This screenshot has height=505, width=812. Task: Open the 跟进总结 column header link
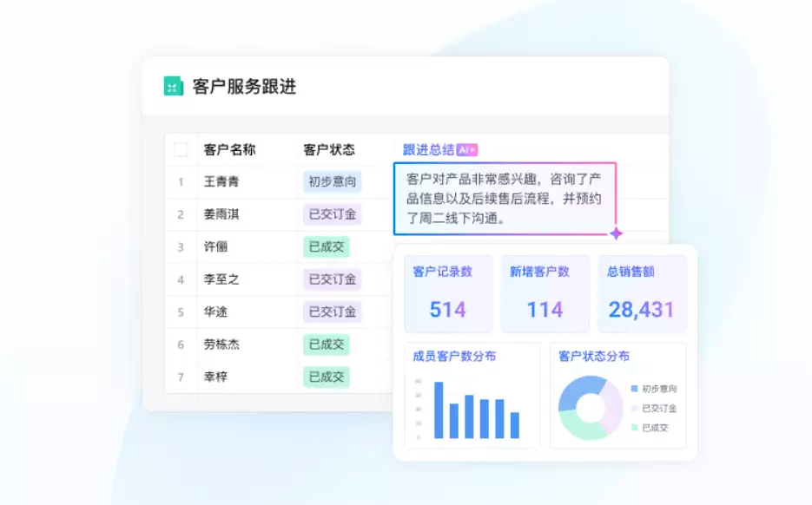point(426,149)
